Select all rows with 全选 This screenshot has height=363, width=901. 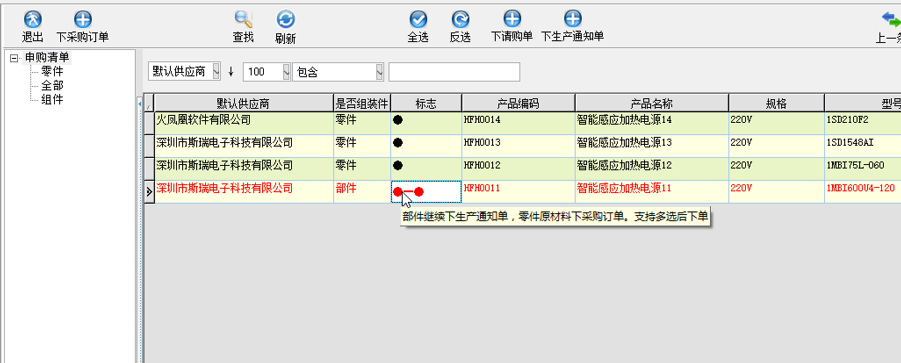pyautogui.click(x=418, y=20)
